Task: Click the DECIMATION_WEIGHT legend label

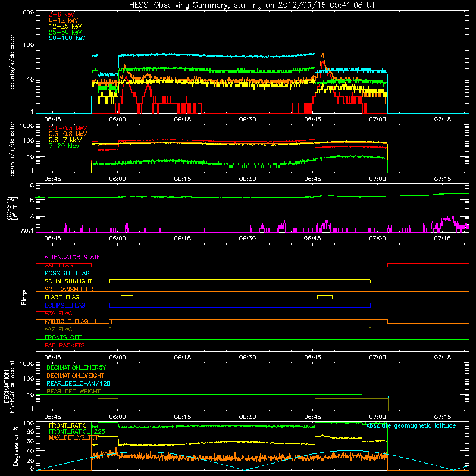Action: pyautogui.click(x=76, y=375)
